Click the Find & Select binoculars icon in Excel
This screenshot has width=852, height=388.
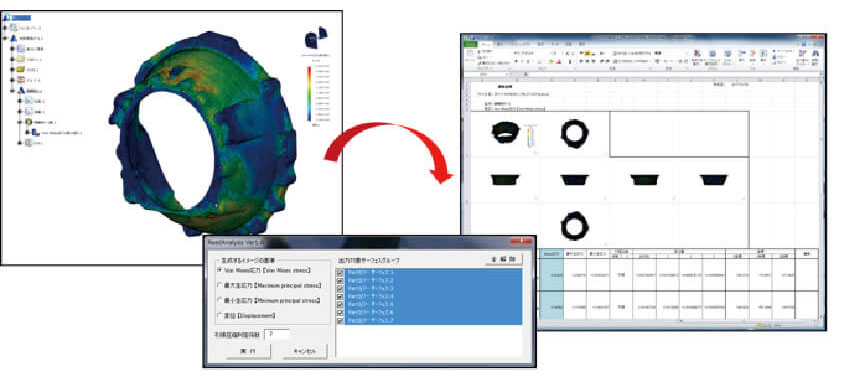click(x=816, y=54)
